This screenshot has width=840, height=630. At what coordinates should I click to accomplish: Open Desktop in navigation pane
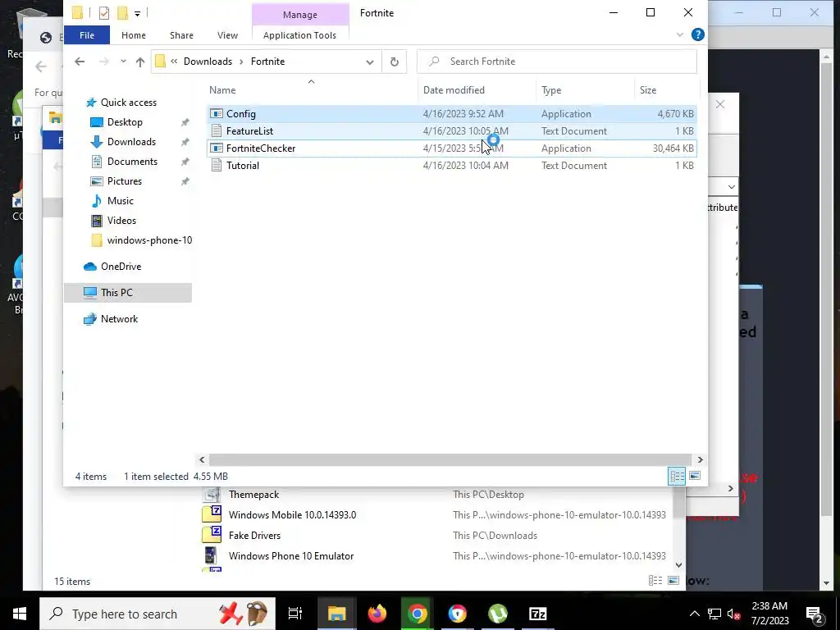125,122
